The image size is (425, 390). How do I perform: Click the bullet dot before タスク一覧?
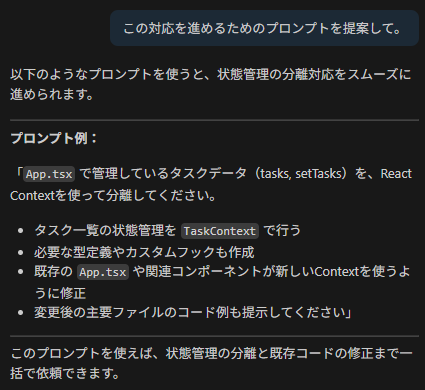[21, 231]
